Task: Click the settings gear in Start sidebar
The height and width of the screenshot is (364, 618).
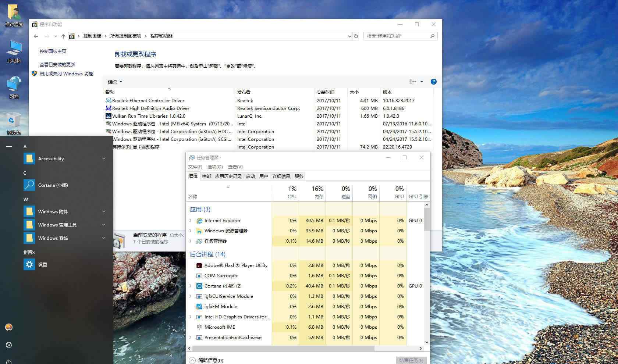Action: tap(9, 345)
